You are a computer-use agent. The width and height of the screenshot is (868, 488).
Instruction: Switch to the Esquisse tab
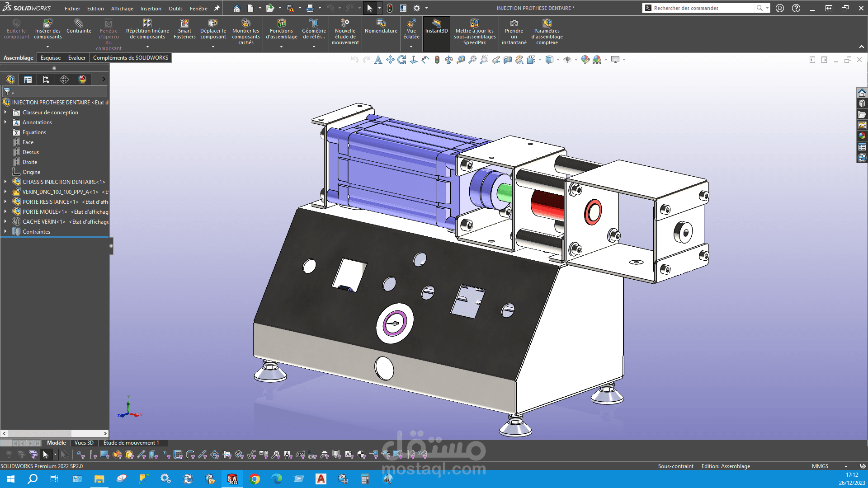coord(50,58)
